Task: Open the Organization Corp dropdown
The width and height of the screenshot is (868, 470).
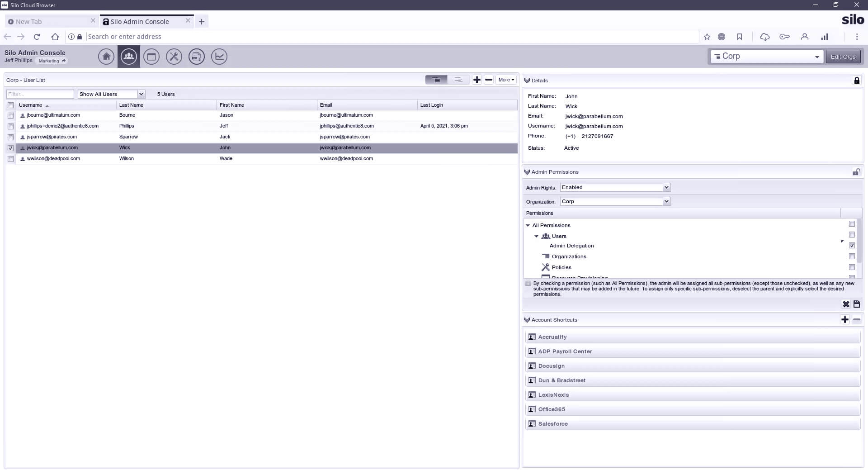Action: click(615, 201)
